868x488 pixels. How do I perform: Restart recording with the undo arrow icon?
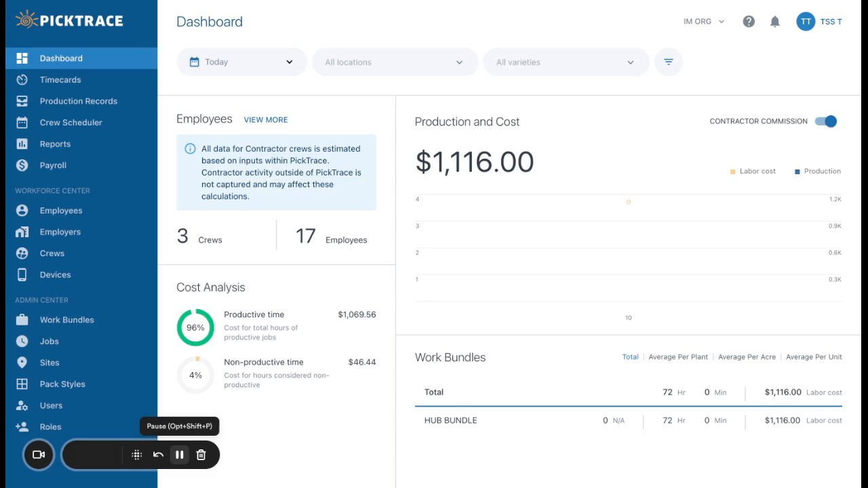click(x=158, y=455)
